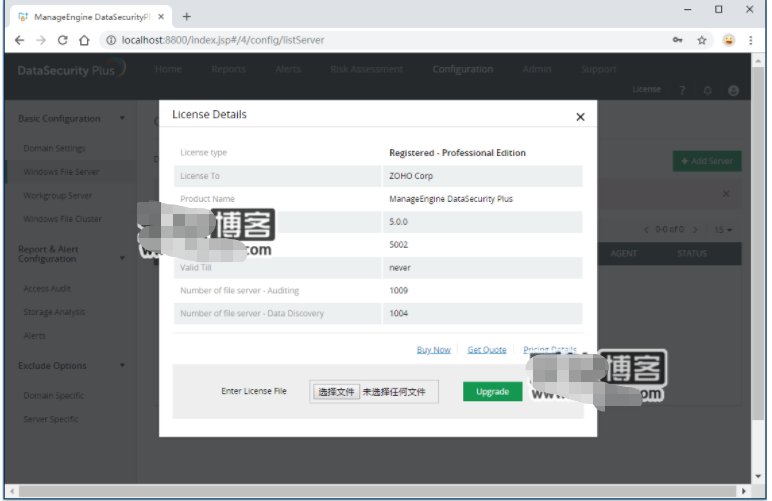This screenshot has height=501, width=772.
Task: Click the vertical scrollbar down arrow
Action: coord(758,477)
